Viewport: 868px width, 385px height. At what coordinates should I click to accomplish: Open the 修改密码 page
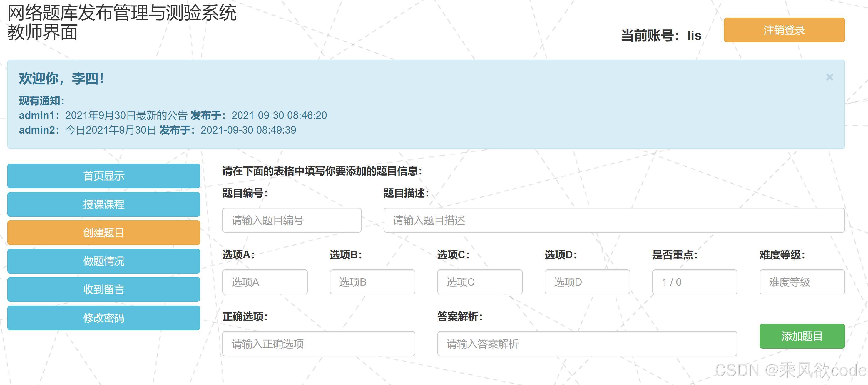[x=103, y=318]
